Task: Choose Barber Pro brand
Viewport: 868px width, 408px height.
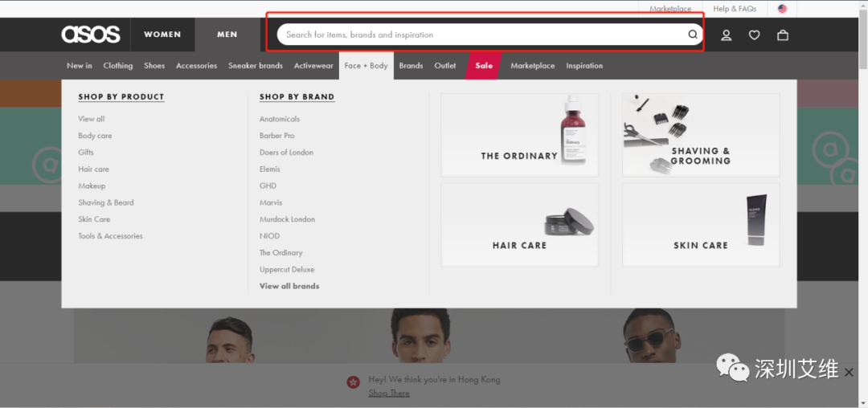Action: (276, 136)
